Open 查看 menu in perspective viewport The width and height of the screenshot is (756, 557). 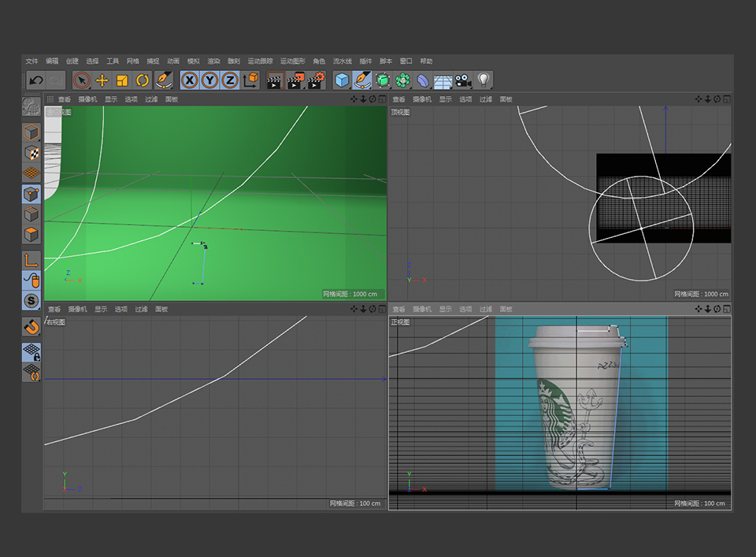click(x=65, y=99)
